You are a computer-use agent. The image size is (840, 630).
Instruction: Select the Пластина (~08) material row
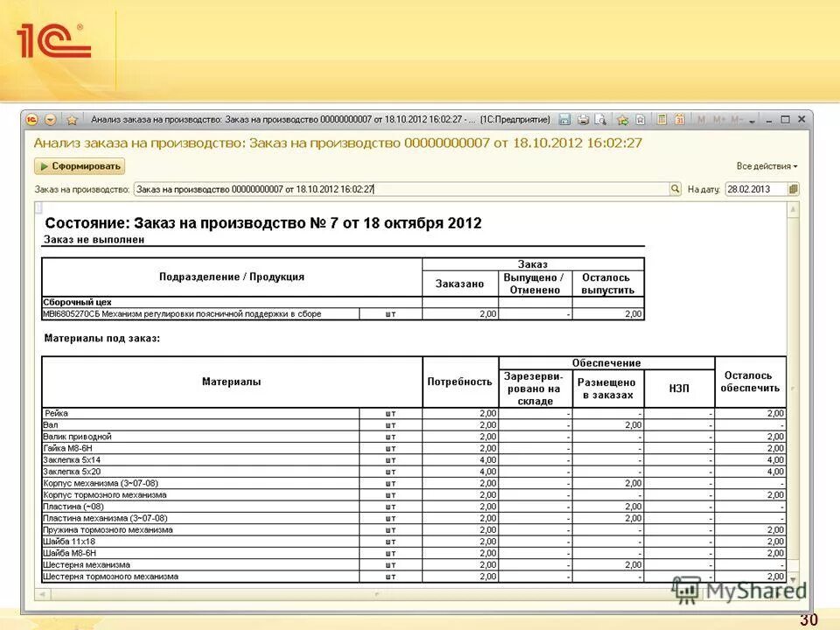click(x=414, y=507)
